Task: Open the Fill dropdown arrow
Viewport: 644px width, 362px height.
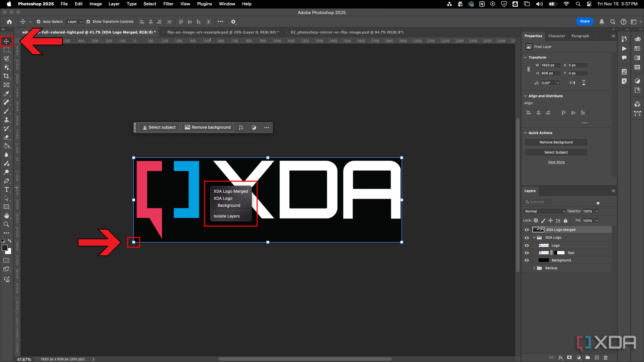Action: pos(597,221)
